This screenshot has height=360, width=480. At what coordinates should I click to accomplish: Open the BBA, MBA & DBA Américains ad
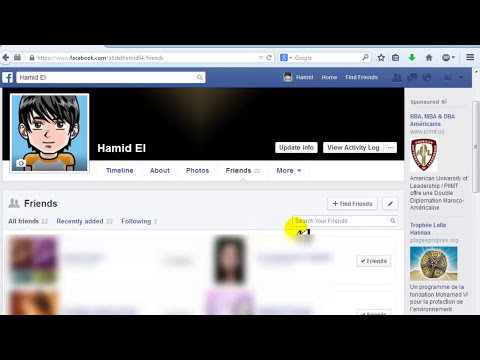click(432, 120)
